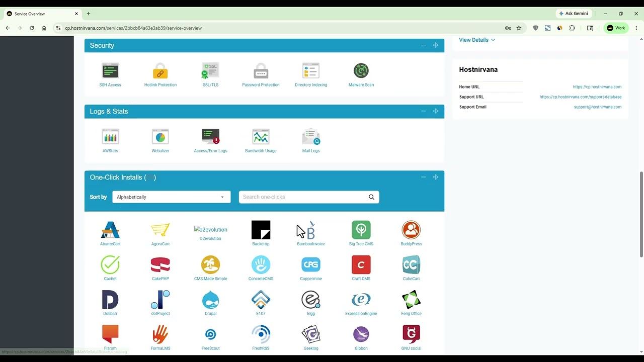Switch to the Service Overview tab
644x362 pixels.
pyautogui.click(x=43, y=14)
